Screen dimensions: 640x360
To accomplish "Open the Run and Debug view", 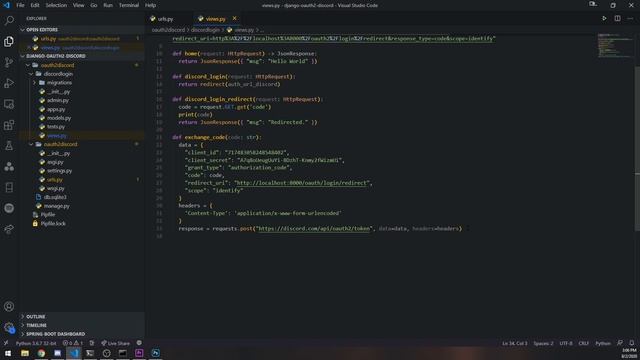I will tap(9, 83).
